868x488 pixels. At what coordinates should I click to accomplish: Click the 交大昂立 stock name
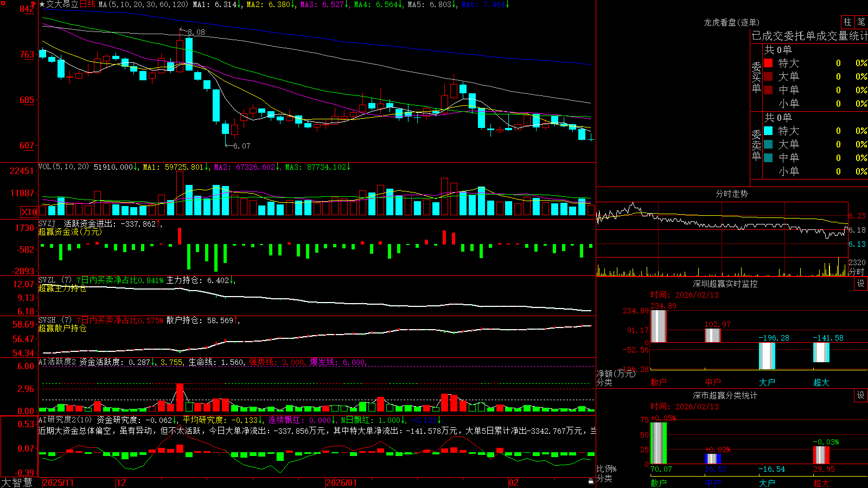pos(62,4)
